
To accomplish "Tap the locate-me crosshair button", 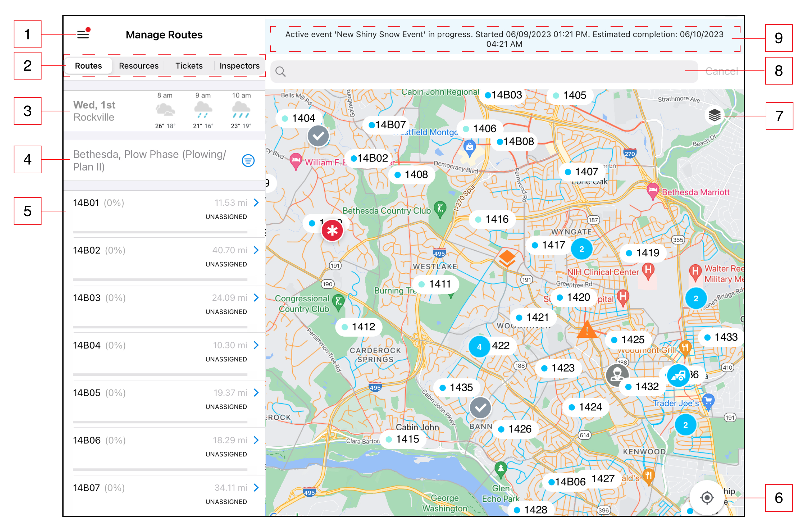I will coord(707,497).
